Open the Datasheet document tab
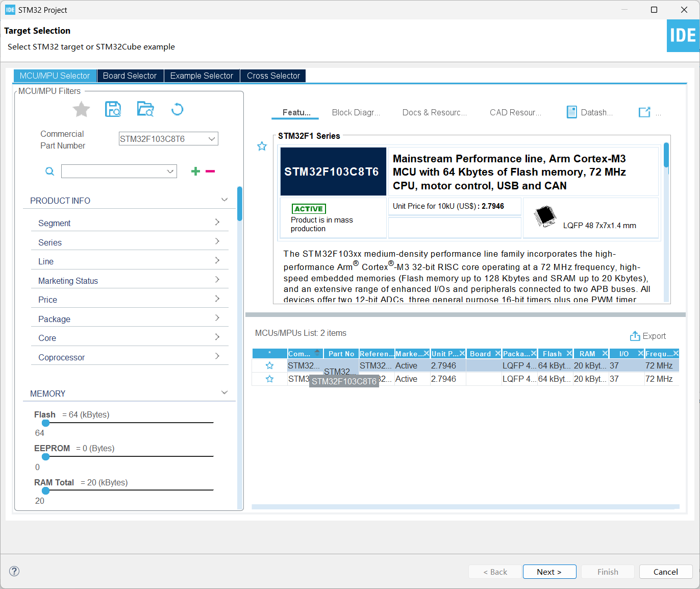This screenshot has width=700, height=589. [590, 112]
